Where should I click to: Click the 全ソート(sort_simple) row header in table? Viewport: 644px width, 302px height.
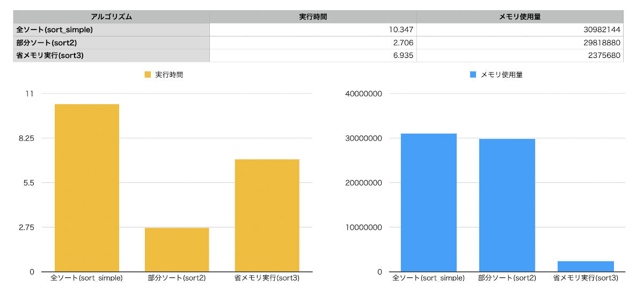[111, 30]
